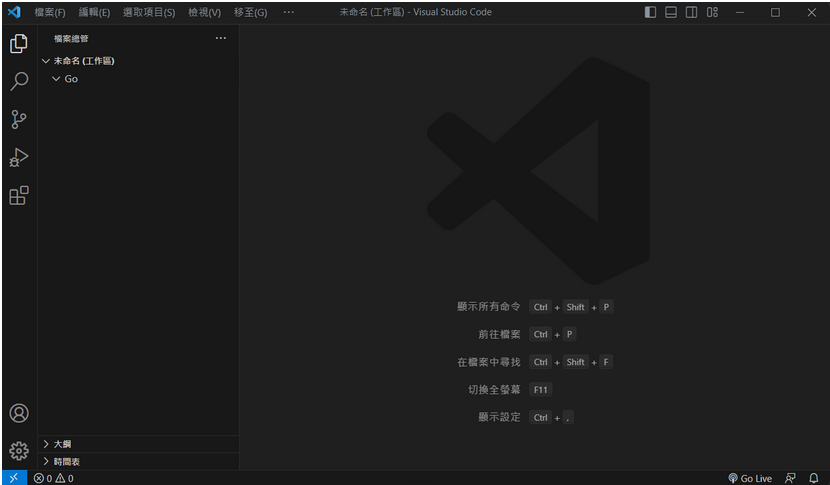
Task: Click the window title text
Action: point(416,12)
